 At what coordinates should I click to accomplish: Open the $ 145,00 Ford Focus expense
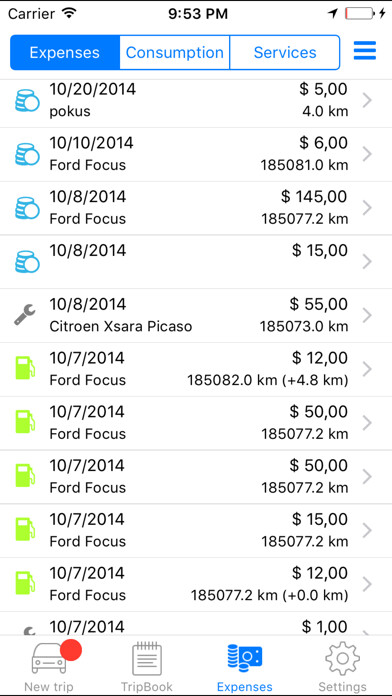pos(196,208)
